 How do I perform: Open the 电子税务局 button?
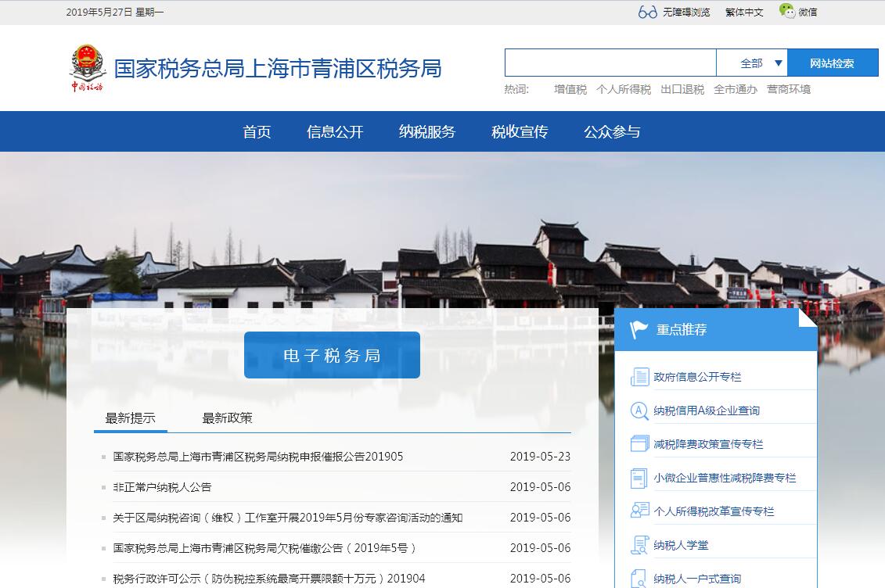(332, 356)
